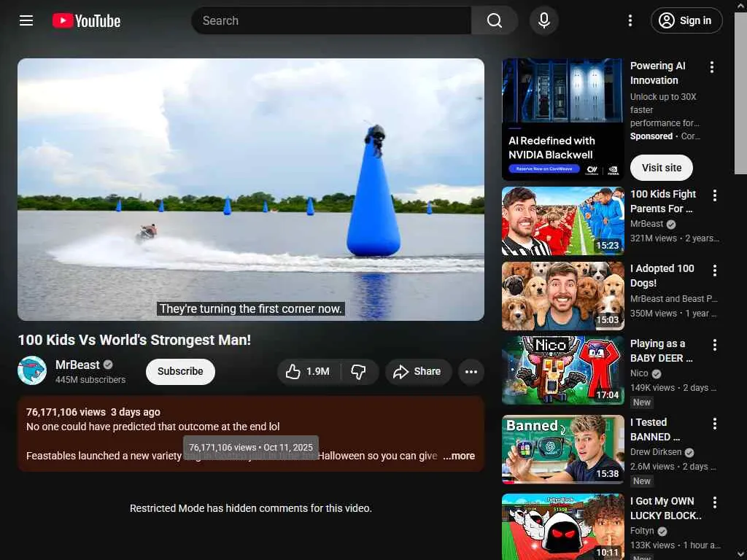
Task: Open MrBeast channel avatar
Action: tap(32, 370)
